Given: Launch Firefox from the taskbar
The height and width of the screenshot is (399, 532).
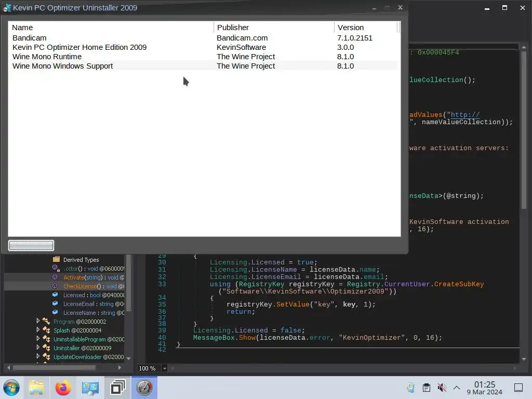Looking at the screenshot, I should (x=63, y=388).
